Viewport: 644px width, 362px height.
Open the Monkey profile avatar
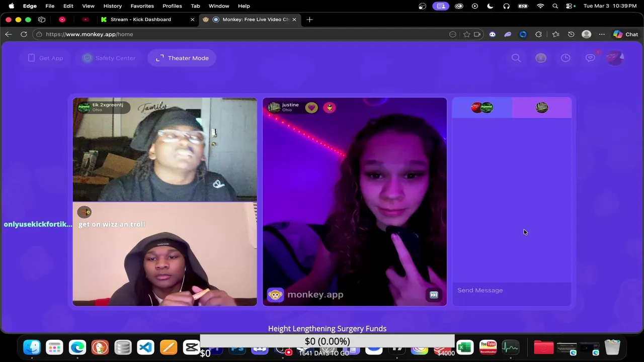click(x=615, y=58)
